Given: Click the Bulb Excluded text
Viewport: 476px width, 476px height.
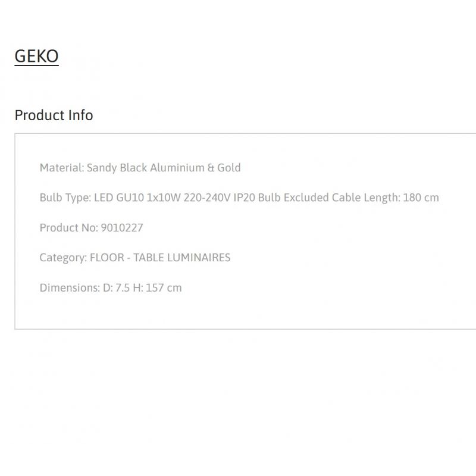Looking at the screenshot, I should tap(293, 198).
